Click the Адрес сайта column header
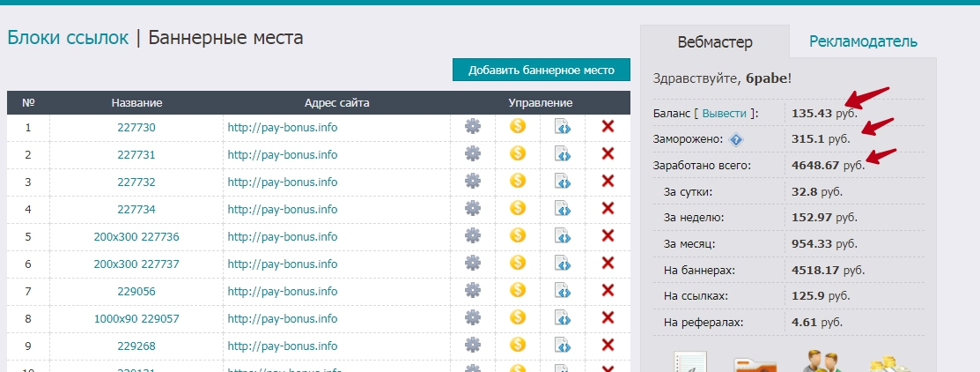Screen dimensions: 980x372 click(x=337, y=102)
